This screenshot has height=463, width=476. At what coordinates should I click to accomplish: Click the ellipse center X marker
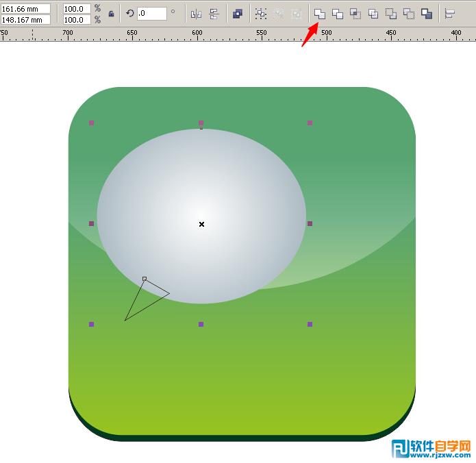[201, 224]
